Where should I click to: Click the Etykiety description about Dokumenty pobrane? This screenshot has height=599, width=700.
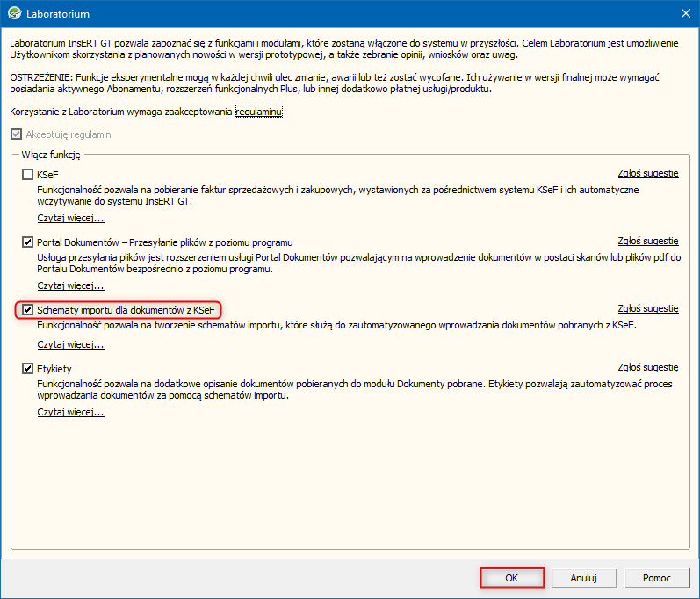pyautogui.click(x=355, y=390)
